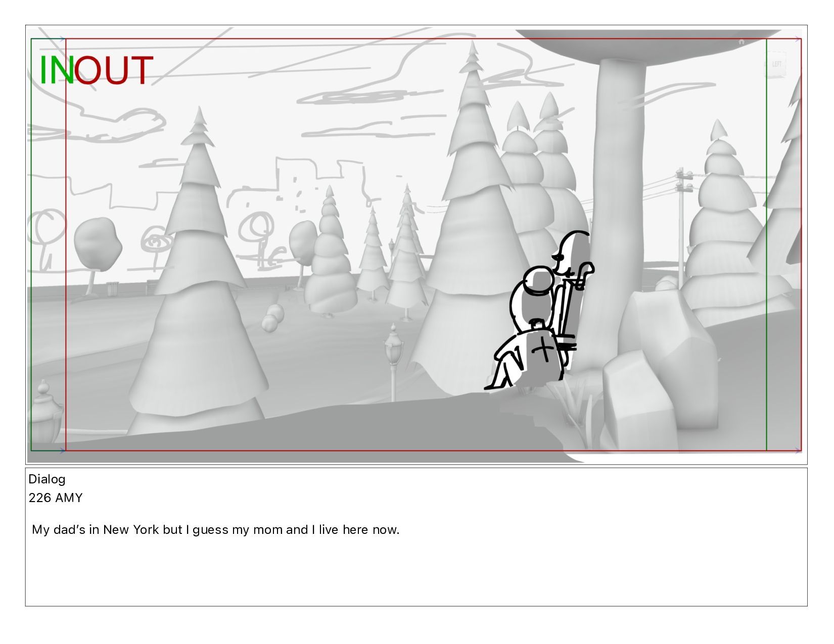Select the LEFT face of view cube
This screenshot has height=644, width=834.
click(x=776, y=65)
